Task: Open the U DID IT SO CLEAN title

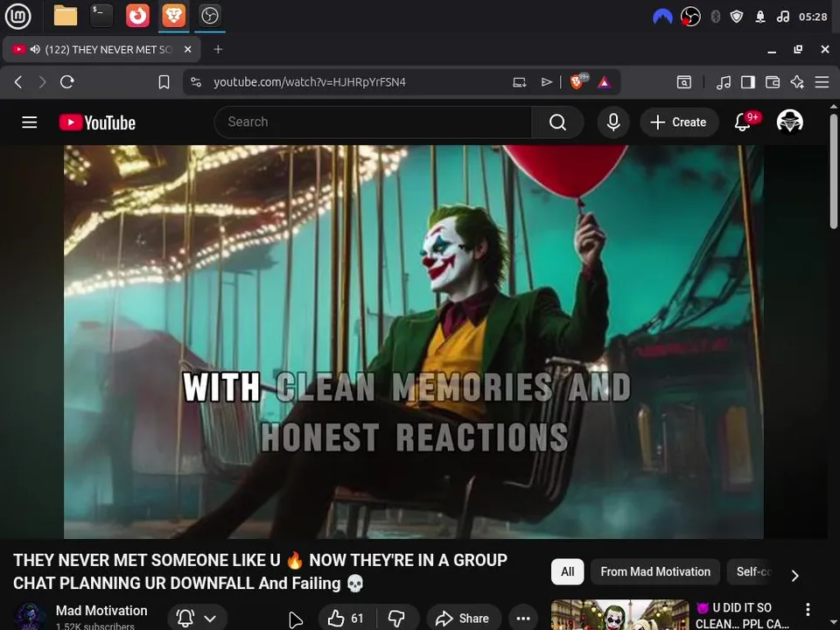Action: coord(742,615)
